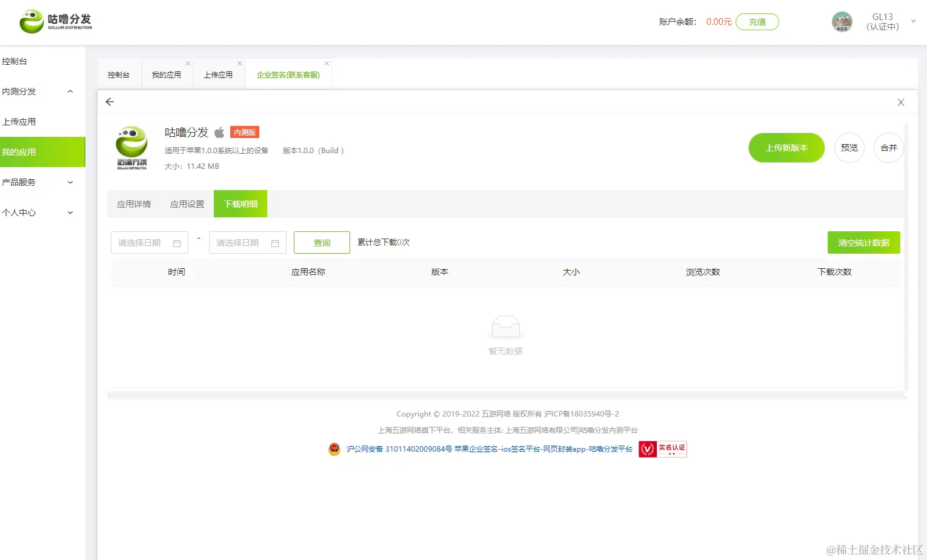Screen dimensions: 927x560
Task: Select the 下载明细 tab
Action: tap(241, 204)
